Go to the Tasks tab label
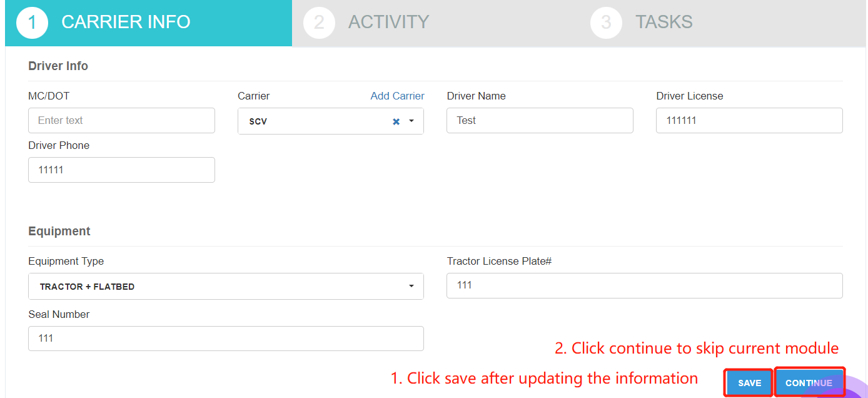Screen dimensions: 868x398 pos(664,22)
